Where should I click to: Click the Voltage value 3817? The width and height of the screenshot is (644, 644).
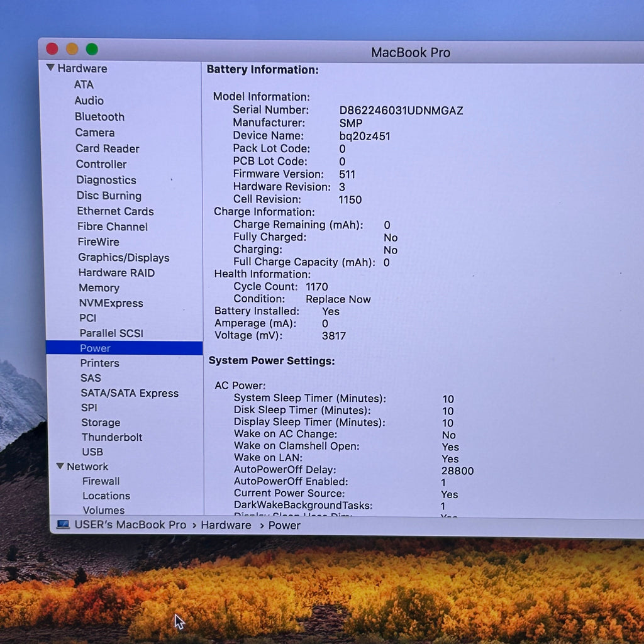point(333,336)
